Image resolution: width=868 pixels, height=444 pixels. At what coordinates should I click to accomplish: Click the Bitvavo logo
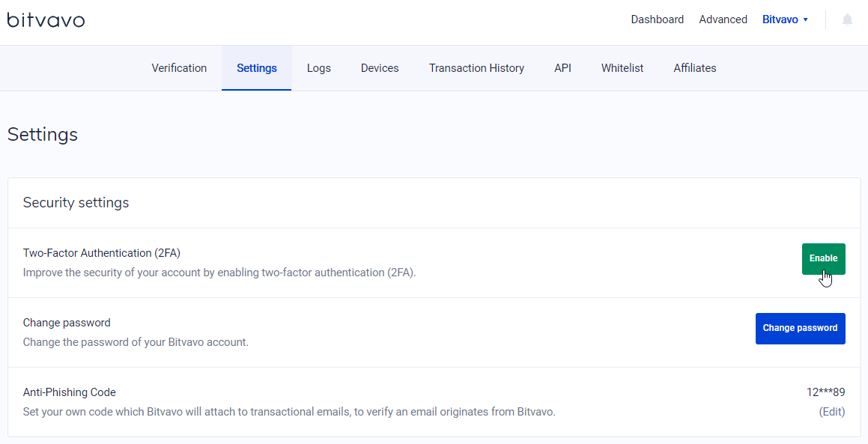click(46, 19)
